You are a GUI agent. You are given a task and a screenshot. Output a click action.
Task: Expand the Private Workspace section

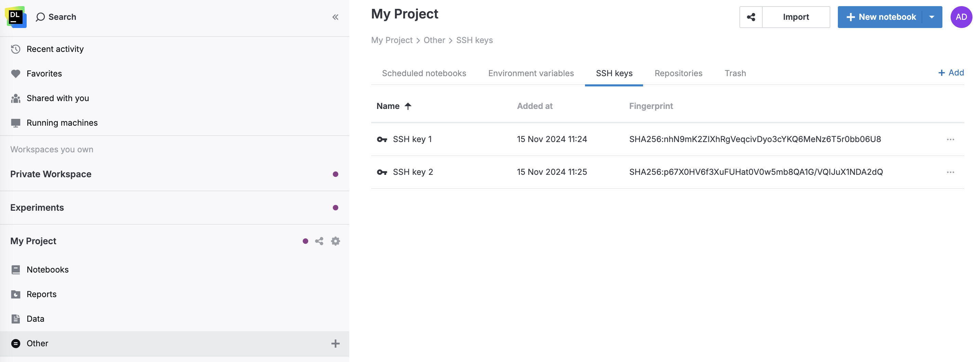[x=51, y=174]
